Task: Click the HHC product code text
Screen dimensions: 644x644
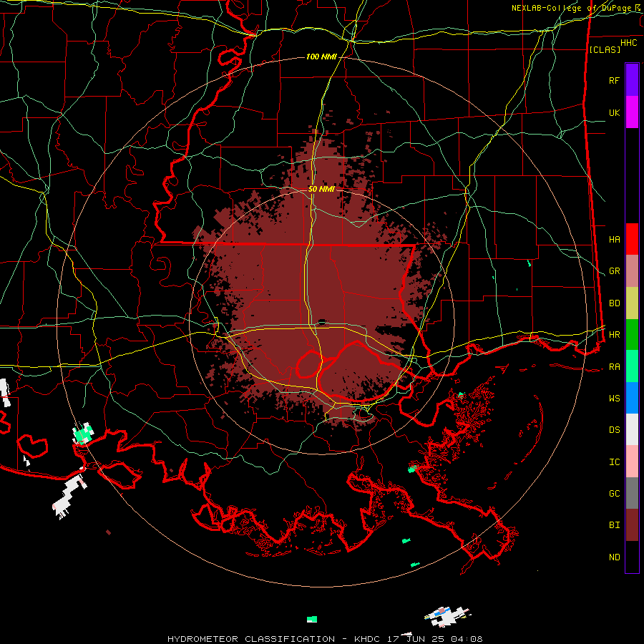Action: tap(628, 43)
